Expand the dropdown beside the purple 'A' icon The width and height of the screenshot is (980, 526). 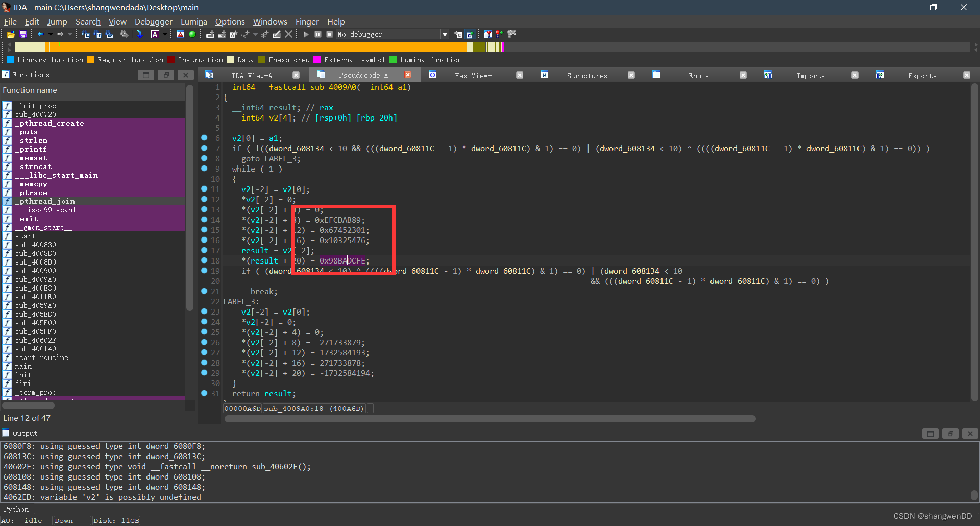click(x=165, y=34)
